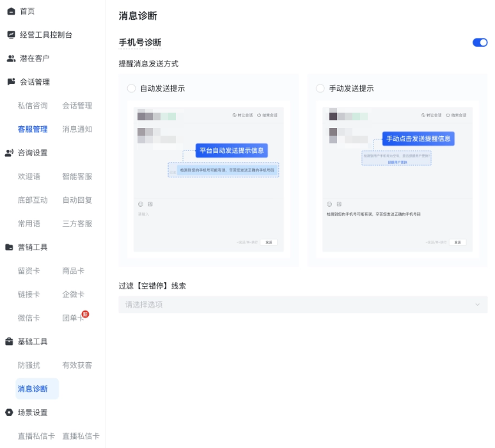Click the 场景设置 hexagon icon

pos(10,413)
